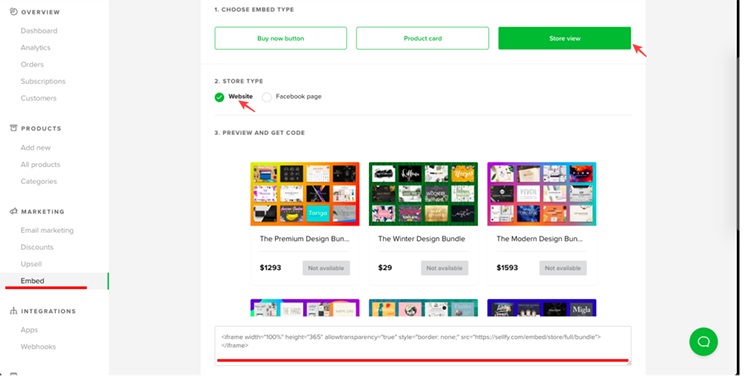Click the Marketing megaphone icon
750x377 pixels.
coord(13,211)
